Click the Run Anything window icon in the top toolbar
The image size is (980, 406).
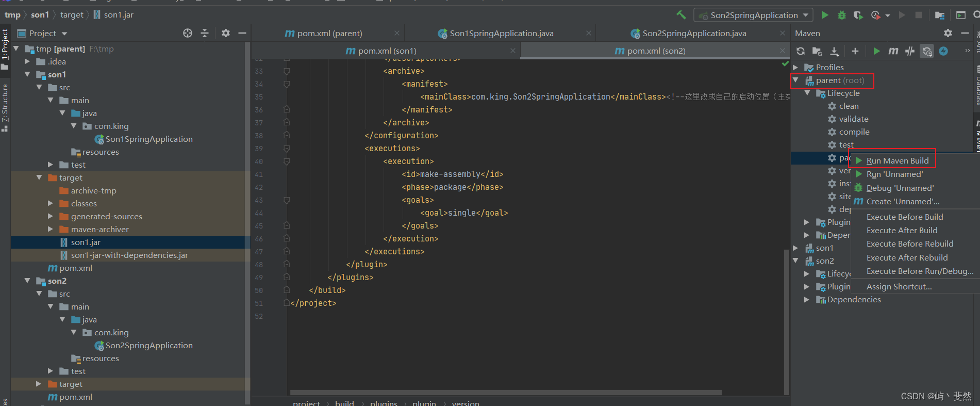pyautogui.click(x=961, y=15)
